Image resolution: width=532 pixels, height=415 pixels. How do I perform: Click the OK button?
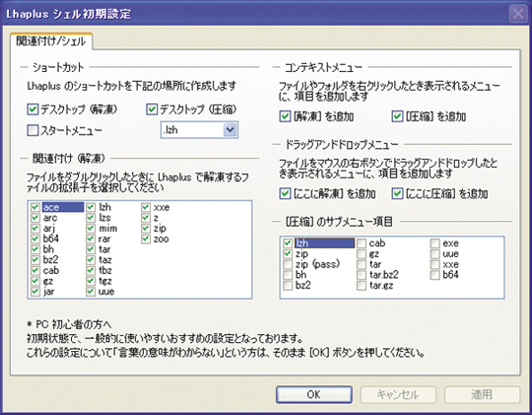(x=314, y=394)
